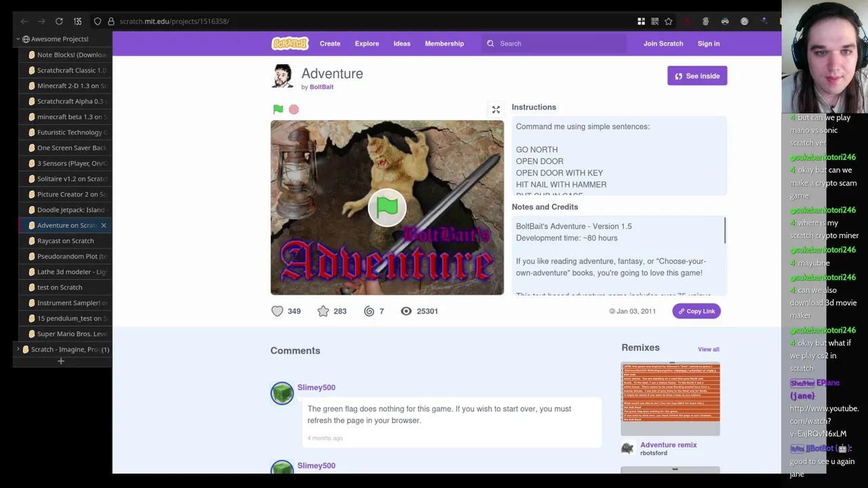Viewport: 868px width, 488px height.
Task: Click Join Scratch in the header
Action: [x=663, y=43]
